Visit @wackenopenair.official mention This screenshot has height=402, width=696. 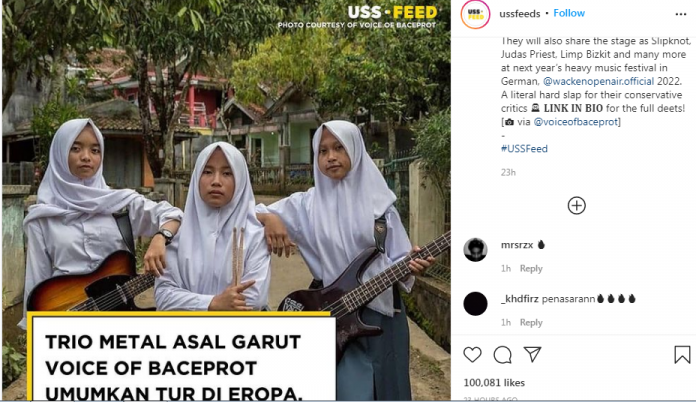598,81
